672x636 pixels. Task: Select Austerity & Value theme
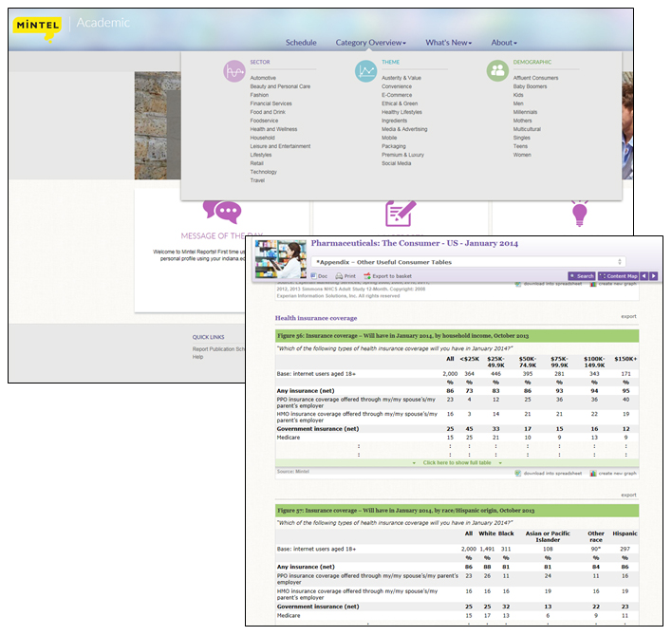(x=401, y=78)
